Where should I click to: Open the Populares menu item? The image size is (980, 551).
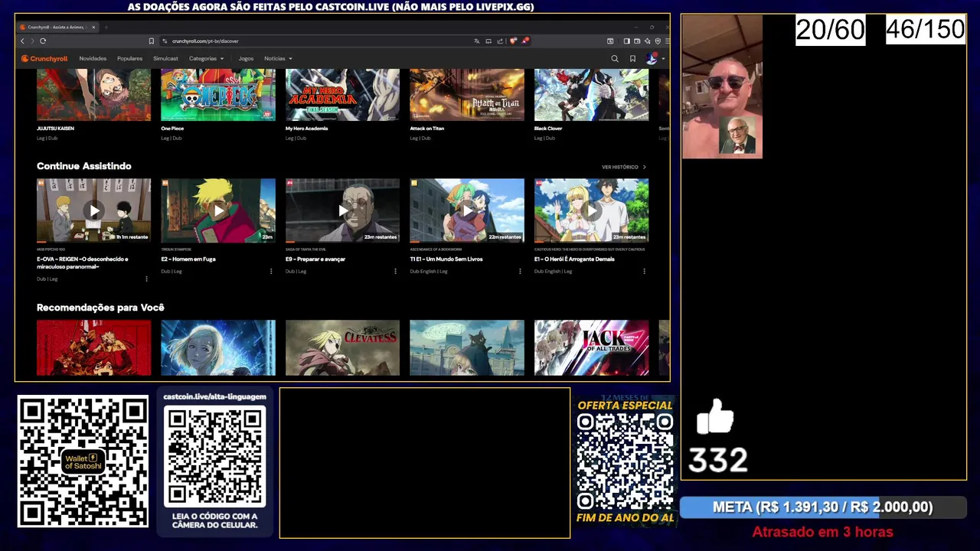[x=129, y=58]
